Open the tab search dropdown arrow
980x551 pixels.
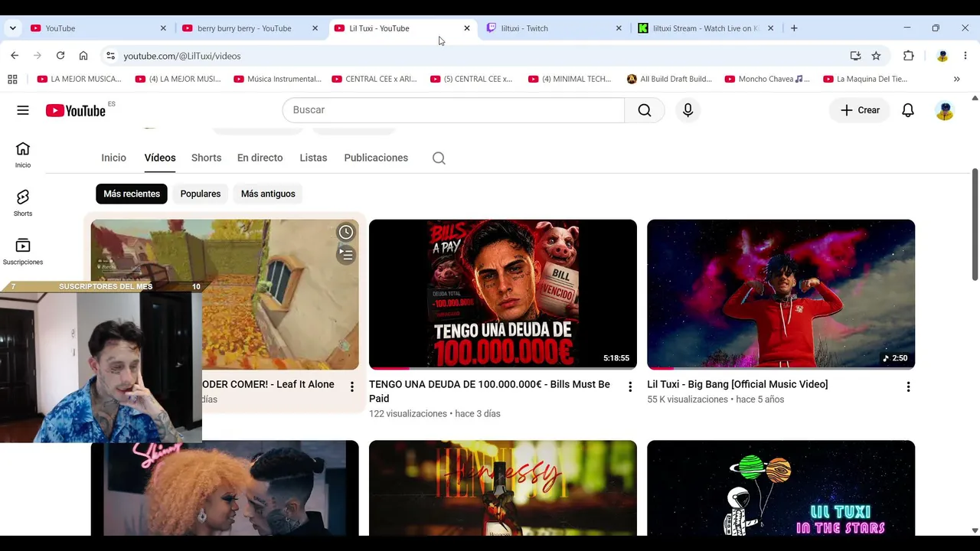pos(12,28)
